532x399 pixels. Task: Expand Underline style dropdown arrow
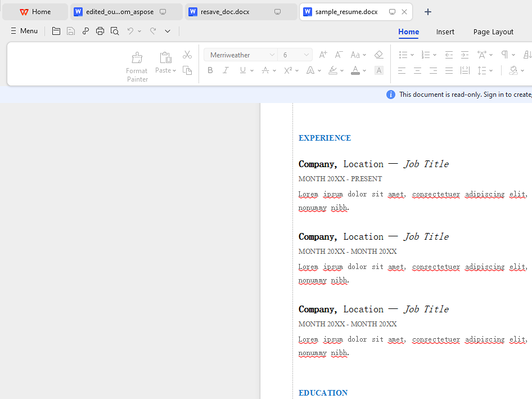(252, 71)
